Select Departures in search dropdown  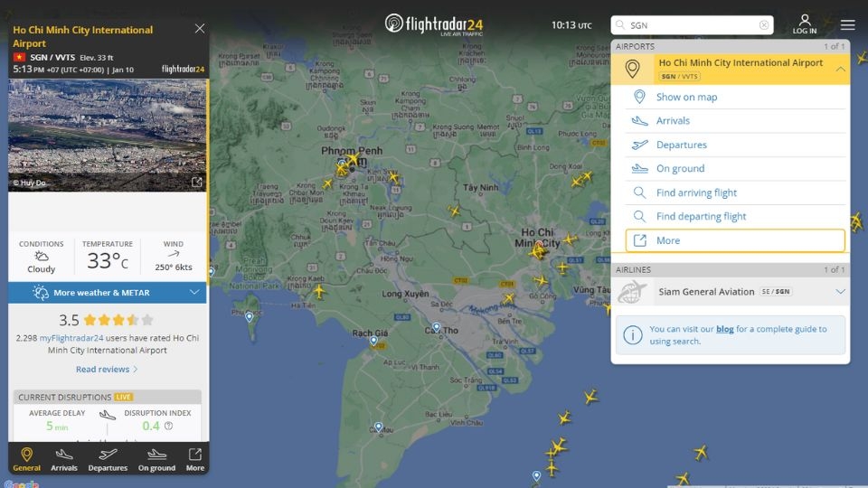(x=735, y=145)
